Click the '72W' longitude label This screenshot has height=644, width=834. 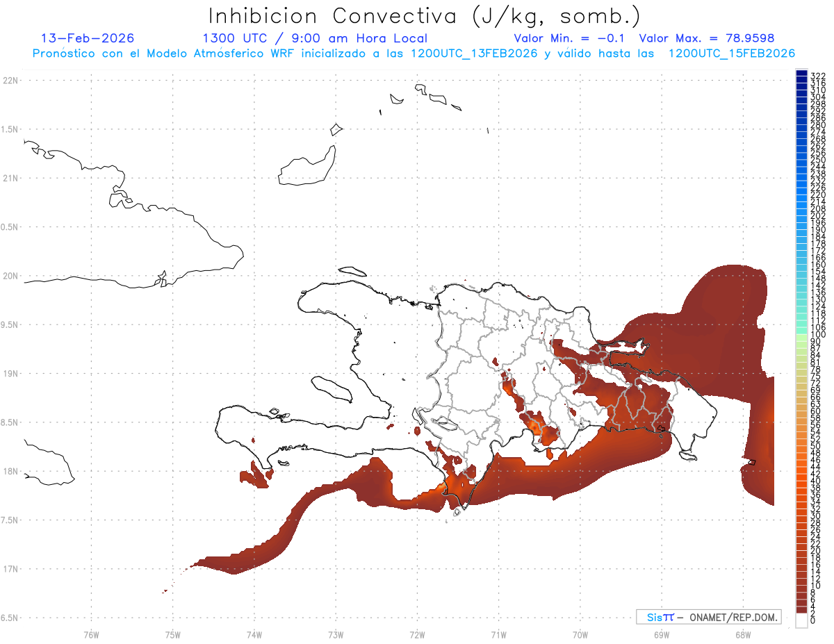417,634
